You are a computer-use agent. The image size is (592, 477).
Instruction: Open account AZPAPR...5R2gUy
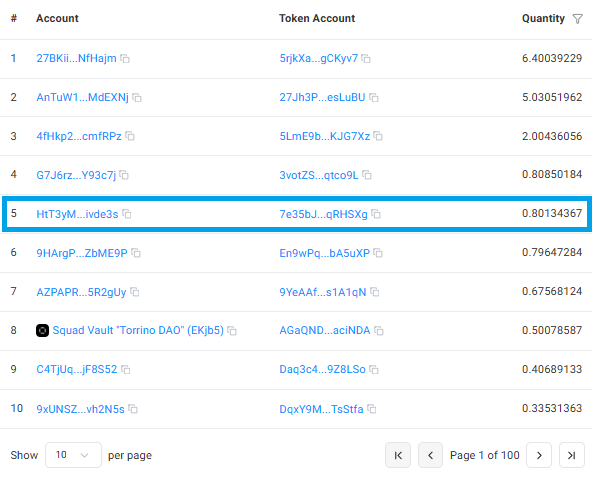[x=81, y=292]
